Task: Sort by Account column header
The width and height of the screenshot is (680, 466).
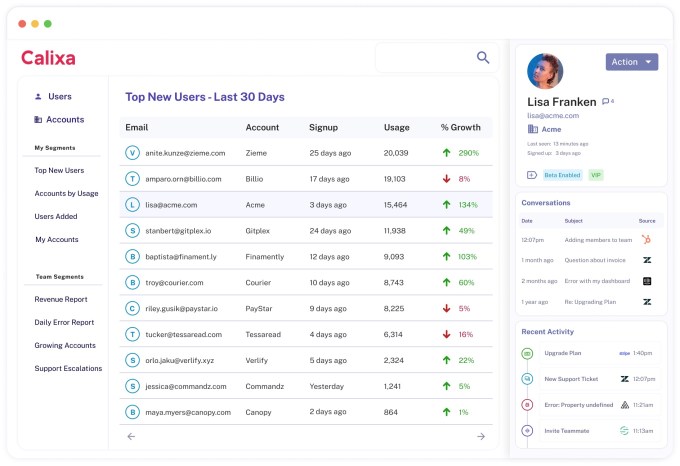Action: point(262,127)
